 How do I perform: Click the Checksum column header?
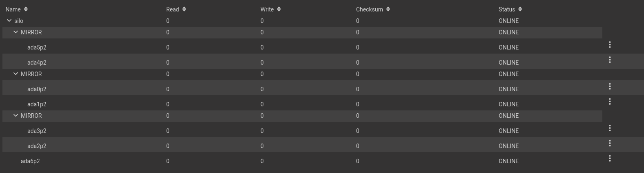click(370, 9)
